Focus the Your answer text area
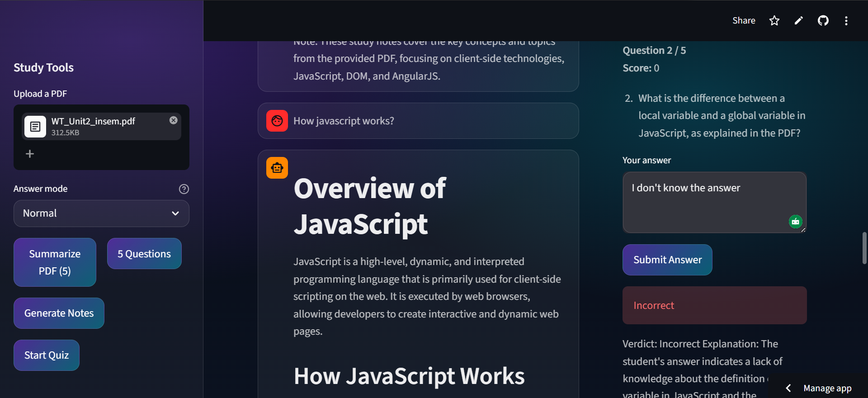The image size is (868, 398). (x=714, y=202)
